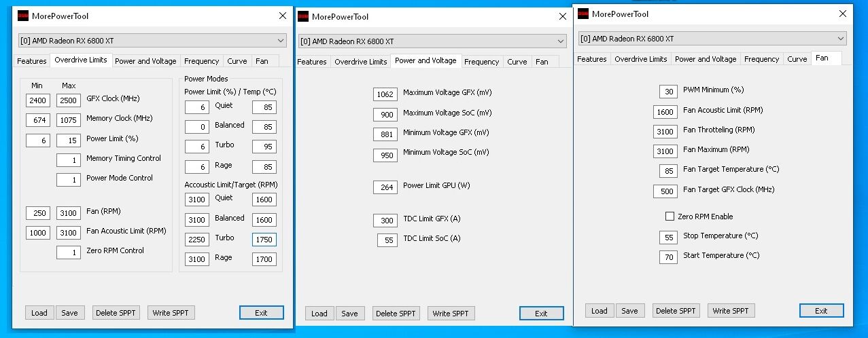Click the Stop Temperature field showing 55
Image resolution: width=868 pixels, height=338 pixels.
point(668,238)
